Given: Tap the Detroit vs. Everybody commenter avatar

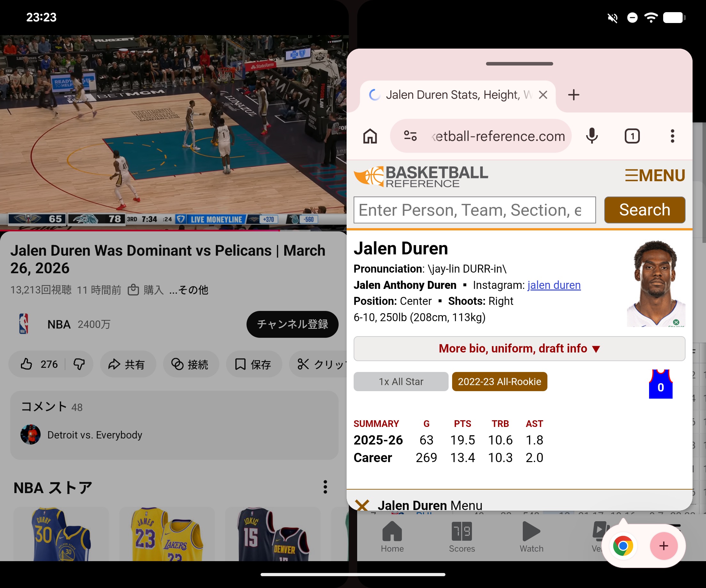Looking at the screenshot, I should point(30,434).
